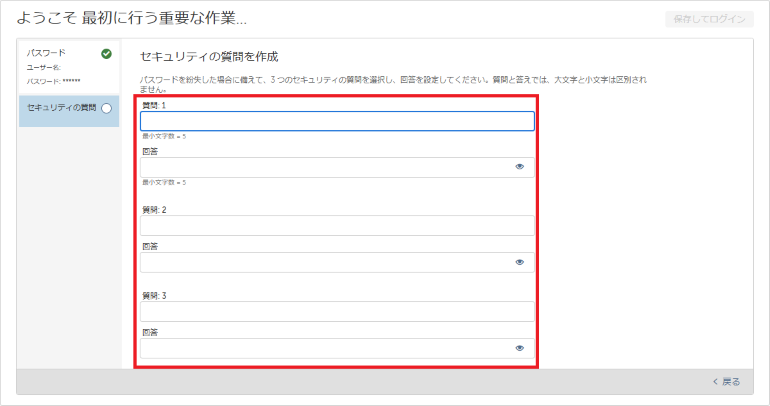
Task: Reveal the 質問 3 answer using the eye icon
Action: pyautogui.click(x=520, y=348)
